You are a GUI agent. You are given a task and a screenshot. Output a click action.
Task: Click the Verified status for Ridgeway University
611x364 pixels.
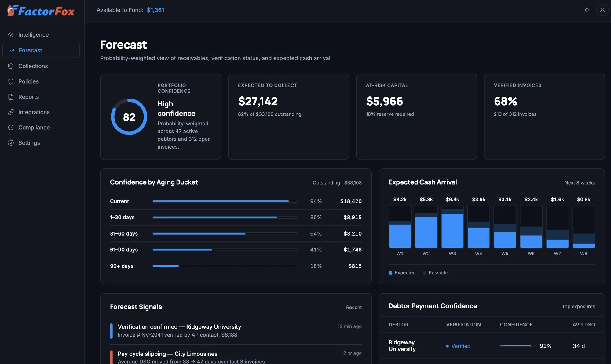458,346
